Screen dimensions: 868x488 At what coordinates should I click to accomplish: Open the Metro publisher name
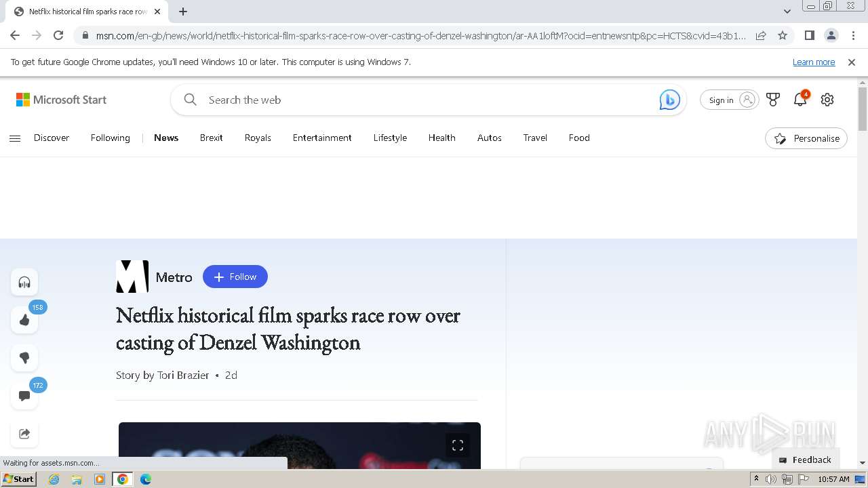(x=174, y=277)
